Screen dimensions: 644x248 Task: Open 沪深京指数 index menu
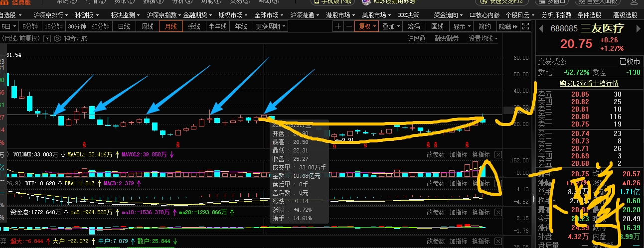coord(165,15)
